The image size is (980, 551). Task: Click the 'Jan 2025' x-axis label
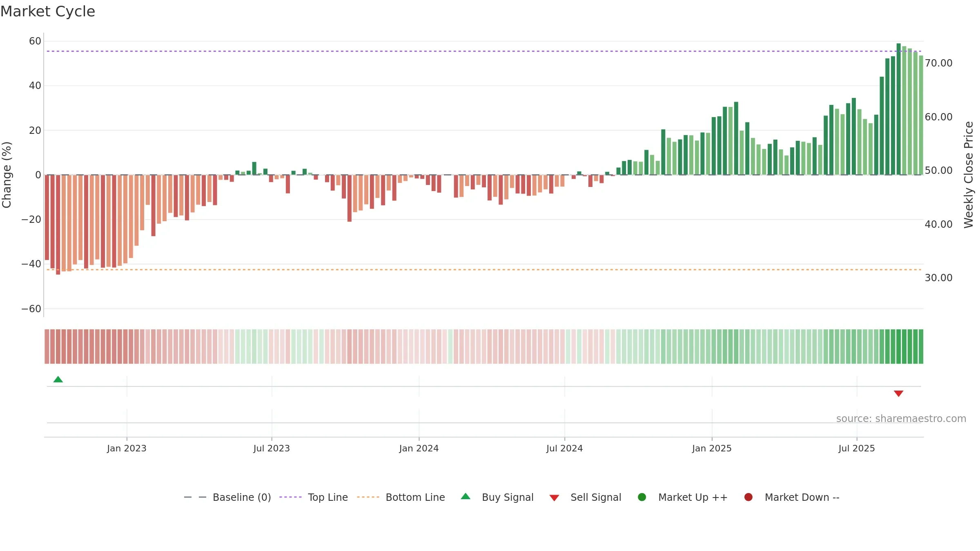coord(712,449)
